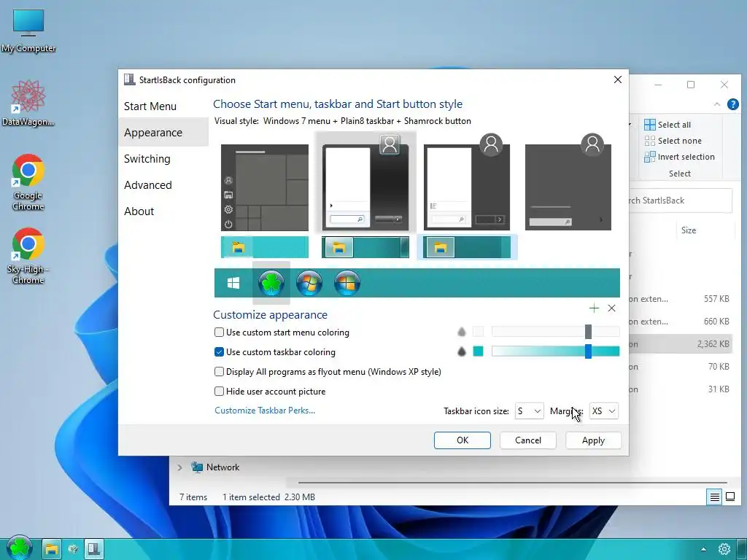The width and height of the screenshot is (747, 560).
Task: Add a custom Start button image with plus icon
Action: 594,308
